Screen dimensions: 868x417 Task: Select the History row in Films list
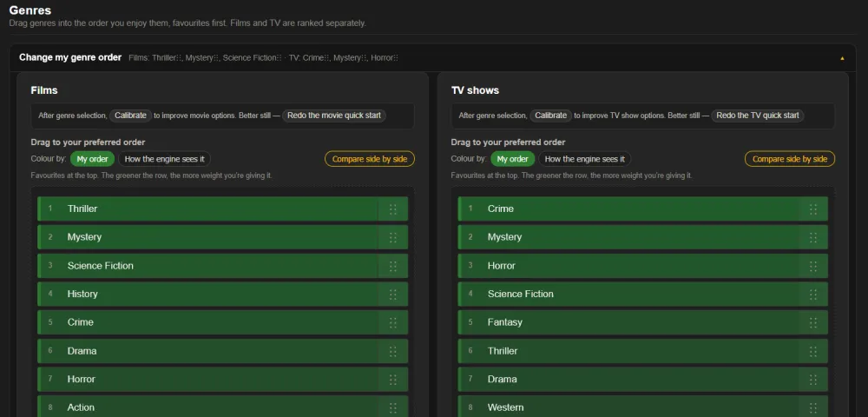point(222,294)
